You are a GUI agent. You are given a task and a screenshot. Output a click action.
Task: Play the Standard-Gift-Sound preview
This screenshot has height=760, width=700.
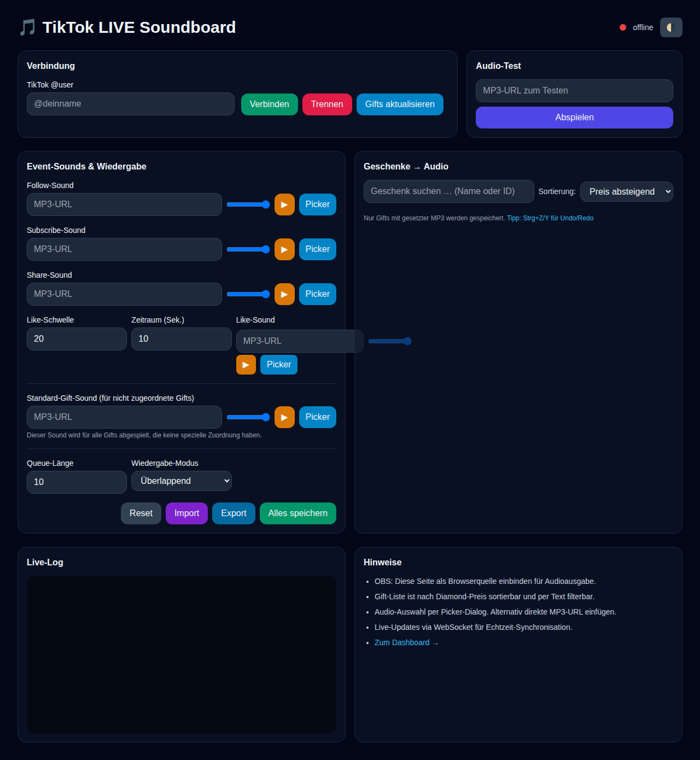[284, 417]
